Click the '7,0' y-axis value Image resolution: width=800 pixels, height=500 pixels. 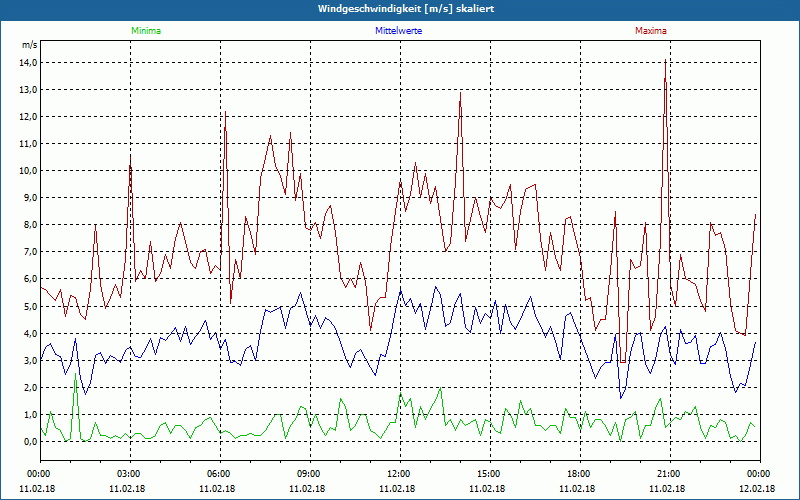(x=30, y=252)
